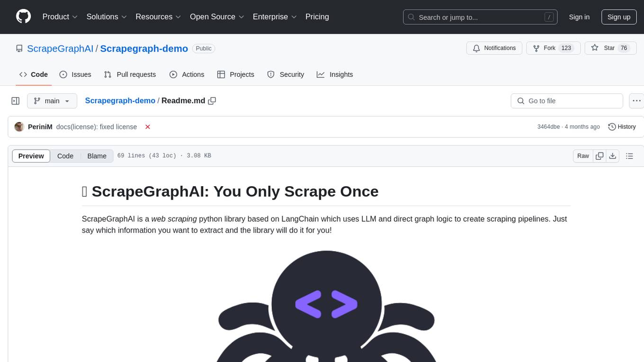Click the Sign up button
644x362 pixels.
619,17
